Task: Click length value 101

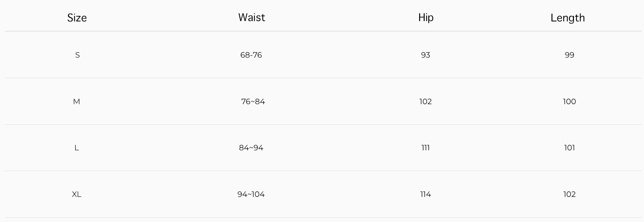Action: click(569, 148)
